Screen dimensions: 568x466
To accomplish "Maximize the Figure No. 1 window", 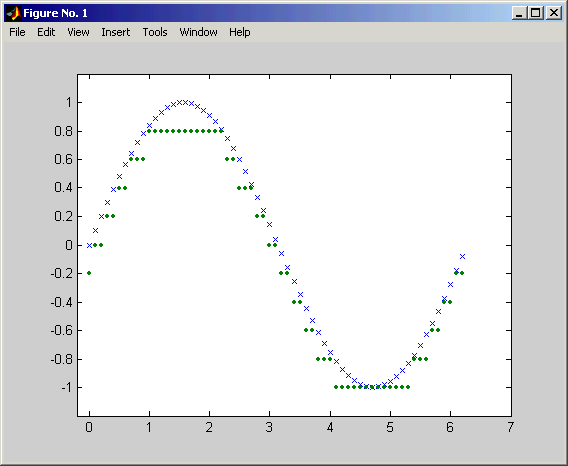I will 536,13.
